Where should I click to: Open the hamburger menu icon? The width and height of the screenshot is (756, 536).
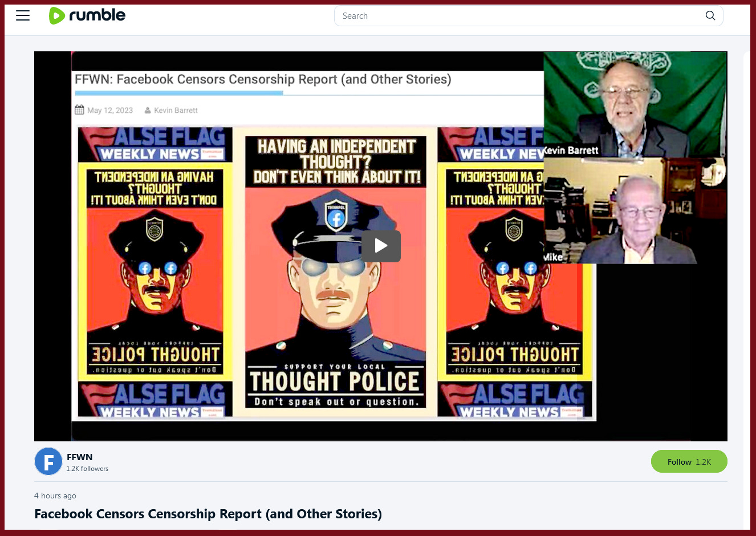point(23,15)
